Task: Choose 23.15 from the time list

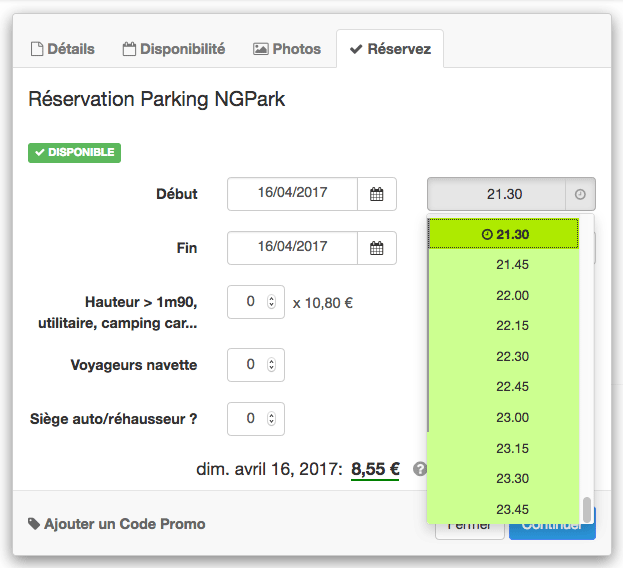Action: click(x=503, y=448)
